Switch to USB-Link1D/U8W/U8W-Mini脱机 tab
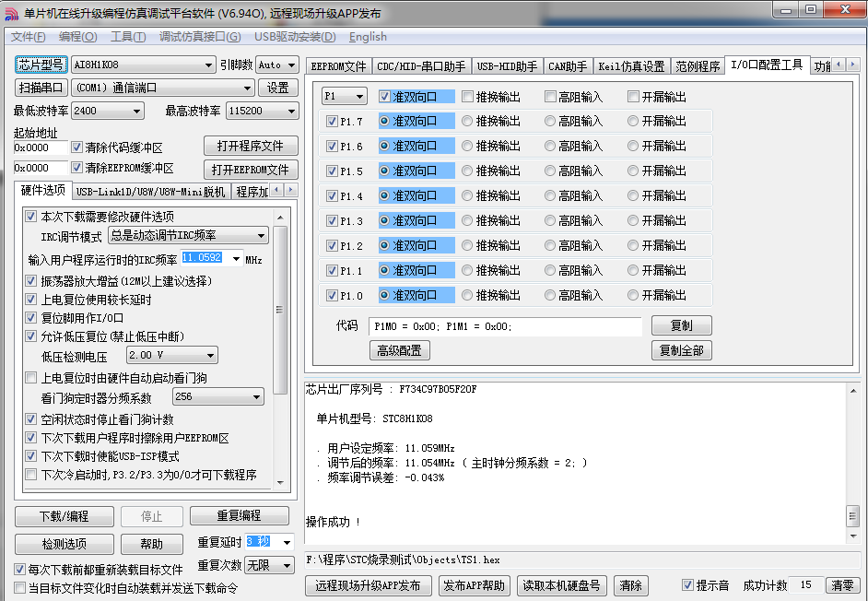 [150, 192]
